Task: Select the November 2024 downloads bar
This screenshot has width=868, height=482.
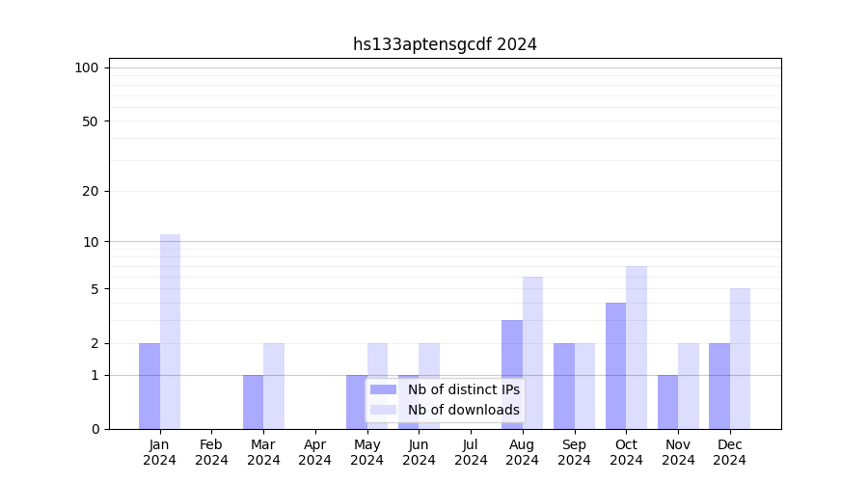Action: point(689,386)
